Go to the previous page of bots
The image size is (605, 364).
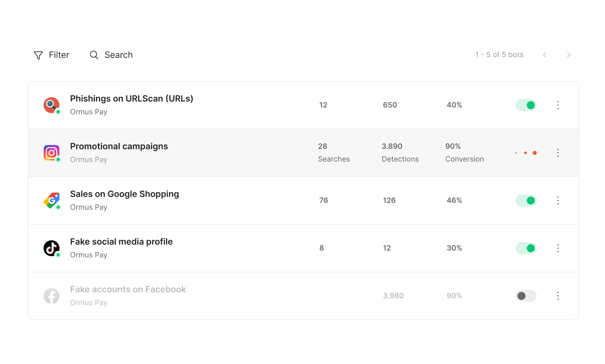pyautogui.click(x=545, y=55)
